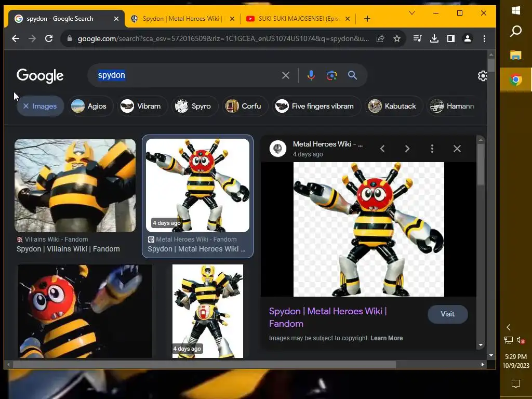
Task: Open preview title Spydon Metal Heroes Wiki Fandom
Action: (x=328, y=317)
